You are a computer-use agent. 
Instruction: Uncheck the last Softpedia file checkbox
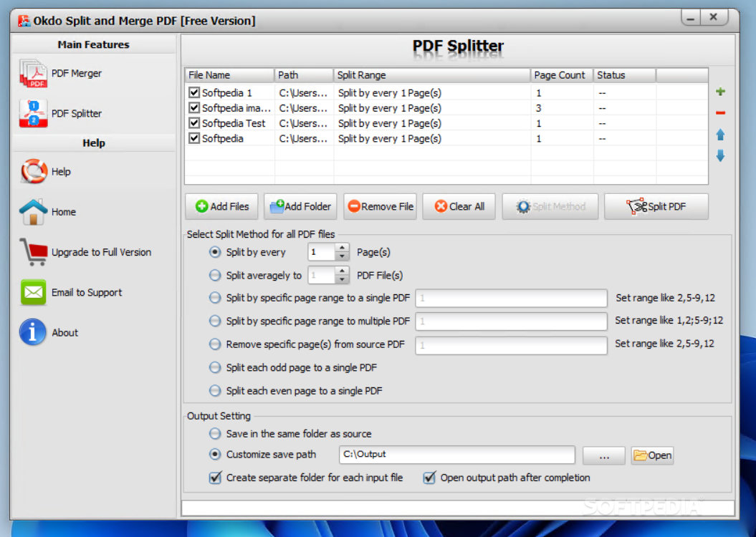click(x=194, y=138)
